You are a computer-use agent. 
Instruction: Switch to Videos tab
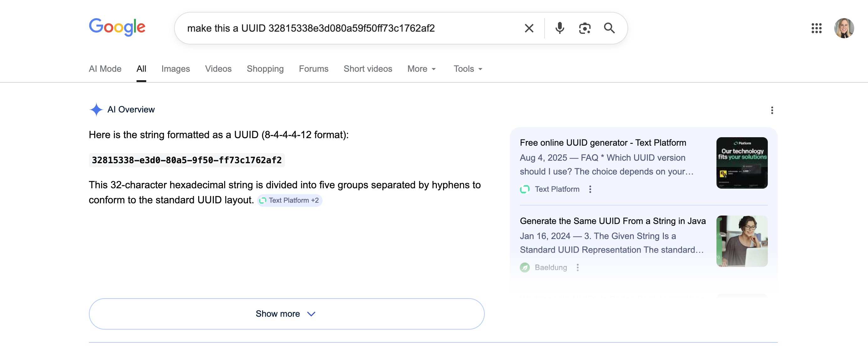coord(218,69)
